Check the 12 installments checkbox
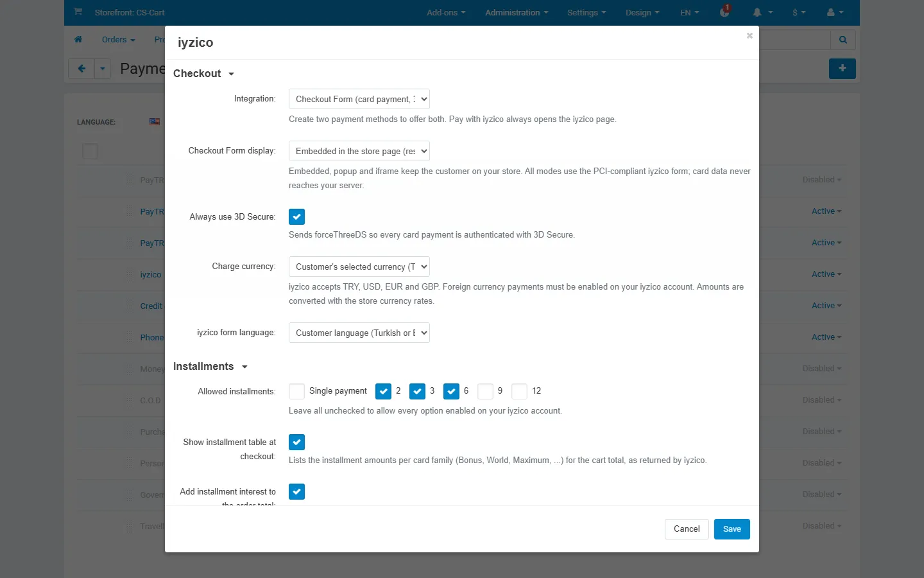924x578 pixels. [519, 391]
